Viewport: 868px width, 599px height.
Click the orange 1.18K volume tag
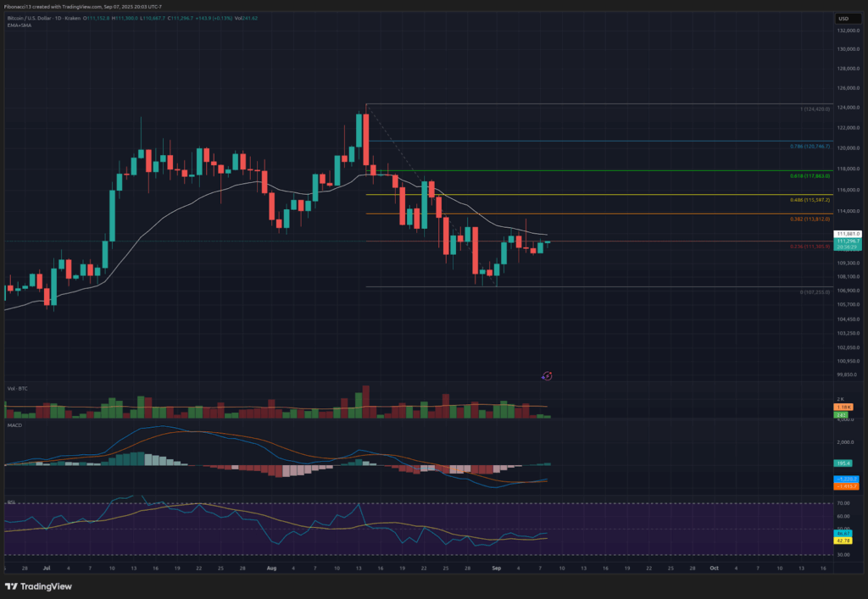[x=843, y=407]
